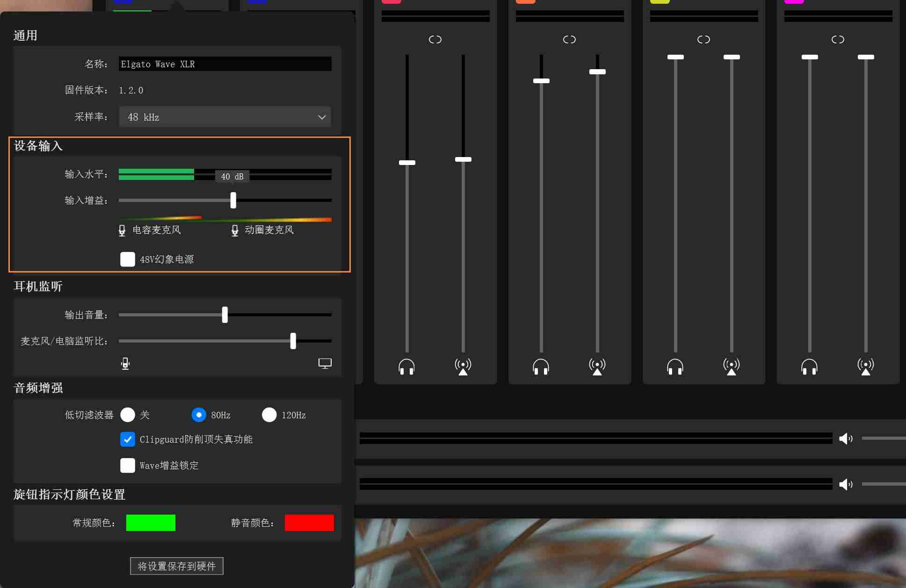Open the 采样率 48 kHz dropdown
The image size is (906, 588).
click(x=225, y=117)
